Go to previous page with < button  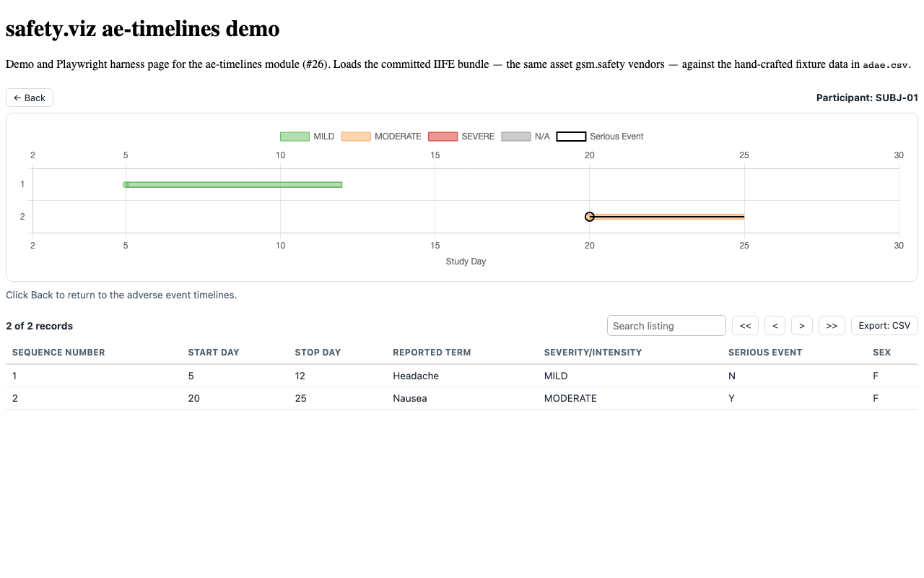click(x=775, y=326)
